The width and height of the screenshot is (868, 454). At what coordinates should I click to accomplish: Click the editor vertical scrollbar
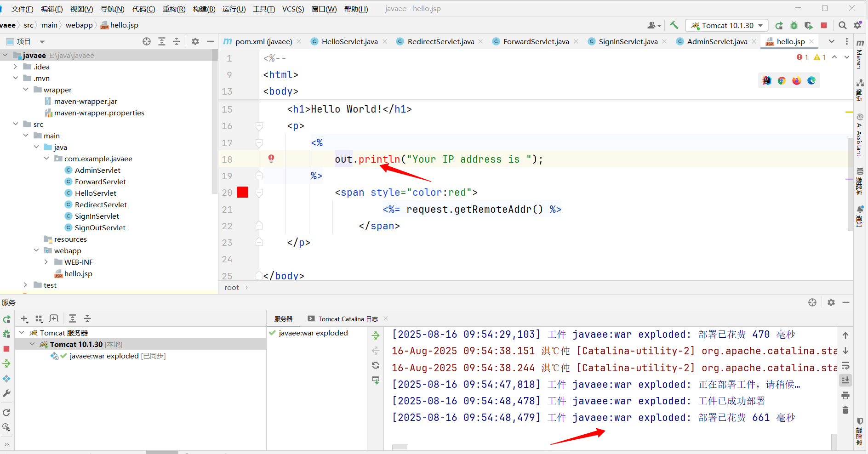(x=850, y=184)
